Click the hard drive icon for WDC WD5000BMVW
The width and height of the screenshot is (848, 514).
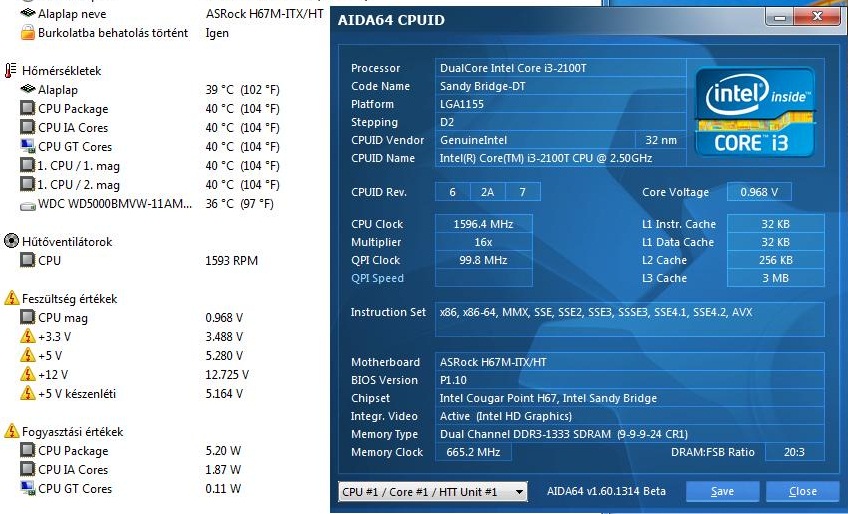28,206
